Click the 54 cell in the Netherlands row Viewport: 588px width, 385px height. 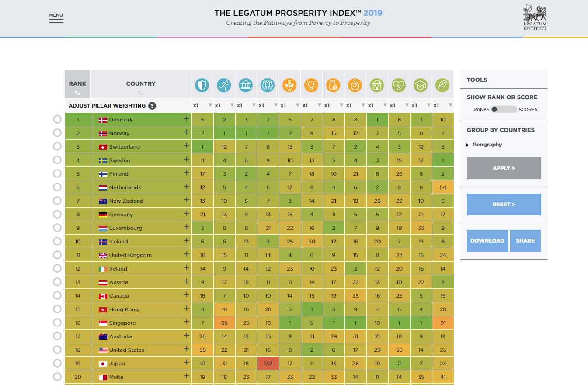(443, 187)
